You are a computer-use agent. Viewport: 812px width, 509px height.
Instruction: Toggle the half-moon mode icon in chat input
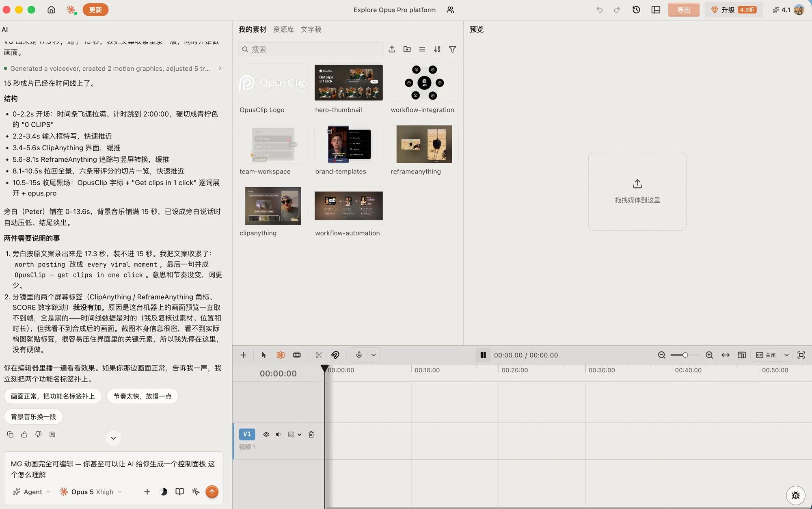click(164, 492)
